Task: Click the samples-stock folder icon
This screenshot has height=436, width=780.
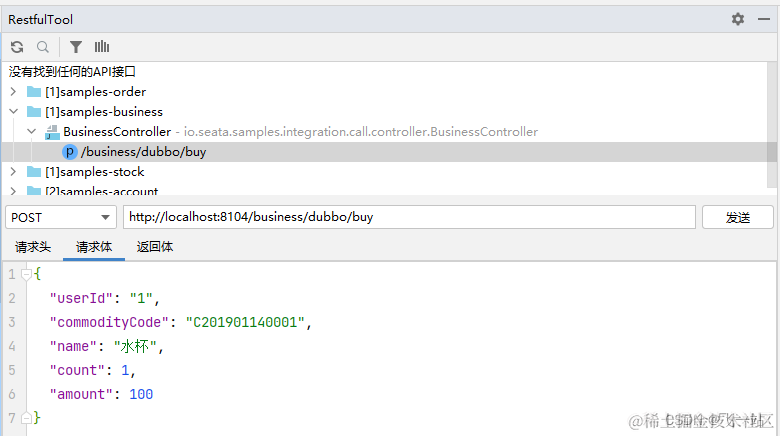Action: click(x=34, y=172)
